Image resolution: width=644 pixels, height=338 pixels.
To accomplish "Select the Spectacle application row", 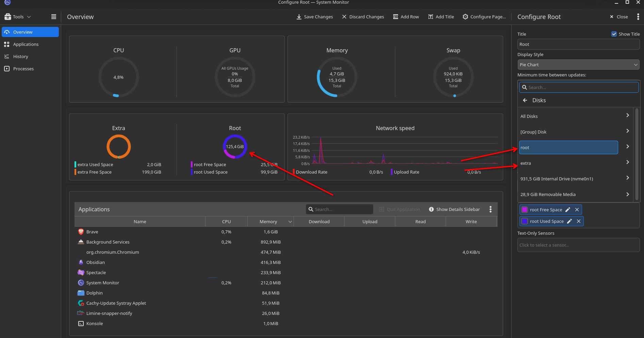I will 286,272.
